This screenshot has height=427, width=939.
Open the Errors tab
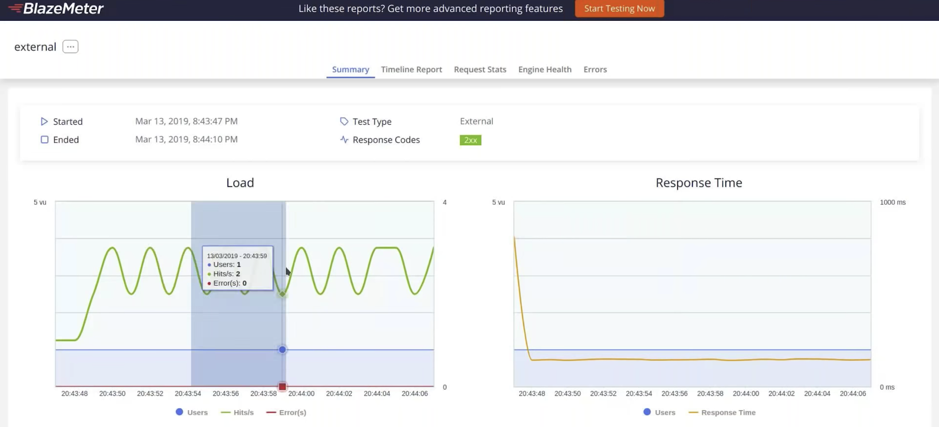(595, 70)
